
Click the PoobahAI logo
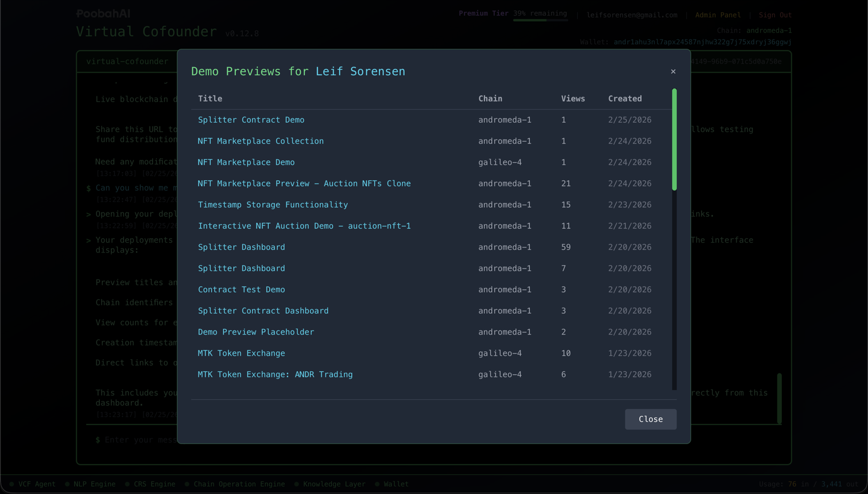[x=103, y=13]
